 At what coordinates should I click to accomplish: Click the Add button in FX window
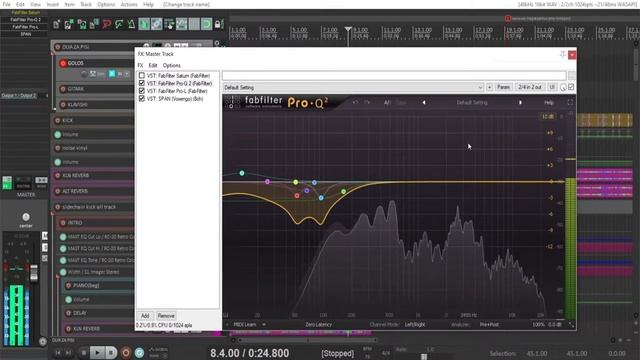pyautogui.click(x=145, y=316)
